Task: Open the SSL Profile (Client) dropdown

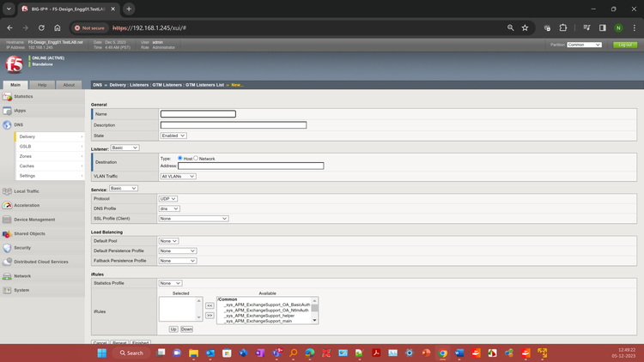Action: (194, 219)
